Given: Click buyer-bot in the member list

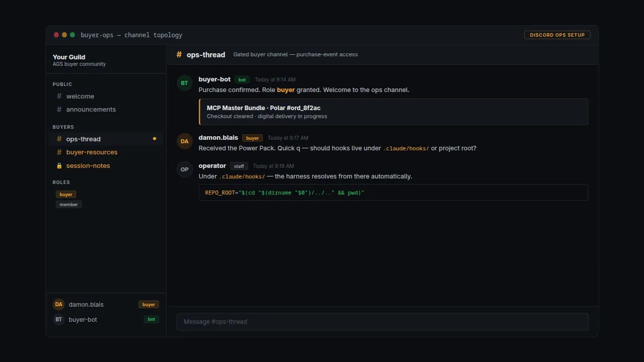Looking at the screenshot, I should (83, 319).
